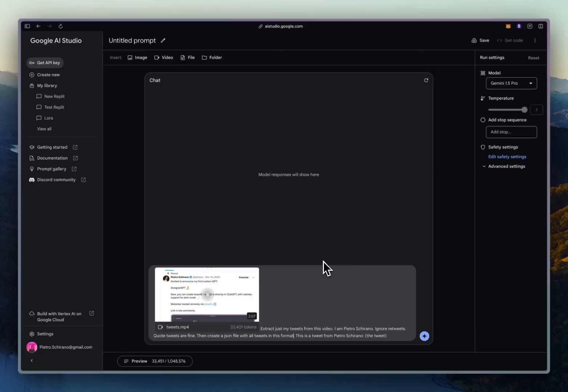Screen dimensions: 568x392
Task: Click the tweets.mp4 file name
Action: click(177, 327)
